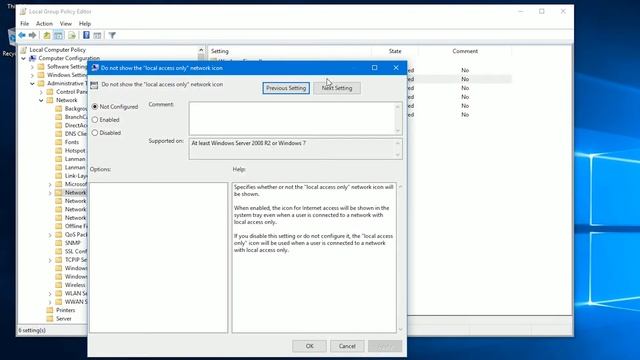Click the Help pane scroll up arrow
640x360 pixels.
pyautogui.click(x=400, y=187)
